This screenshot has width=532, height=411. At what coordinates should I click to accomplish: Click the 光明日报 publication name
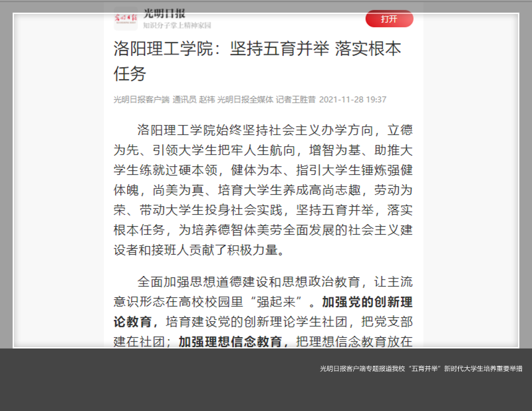pos(164,13)
